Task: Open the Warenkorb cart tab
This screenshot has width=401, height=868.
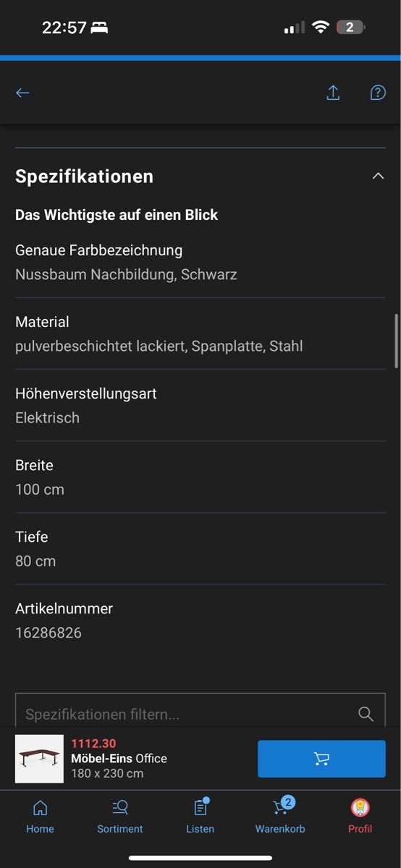Action: click(x=280, y=817)
